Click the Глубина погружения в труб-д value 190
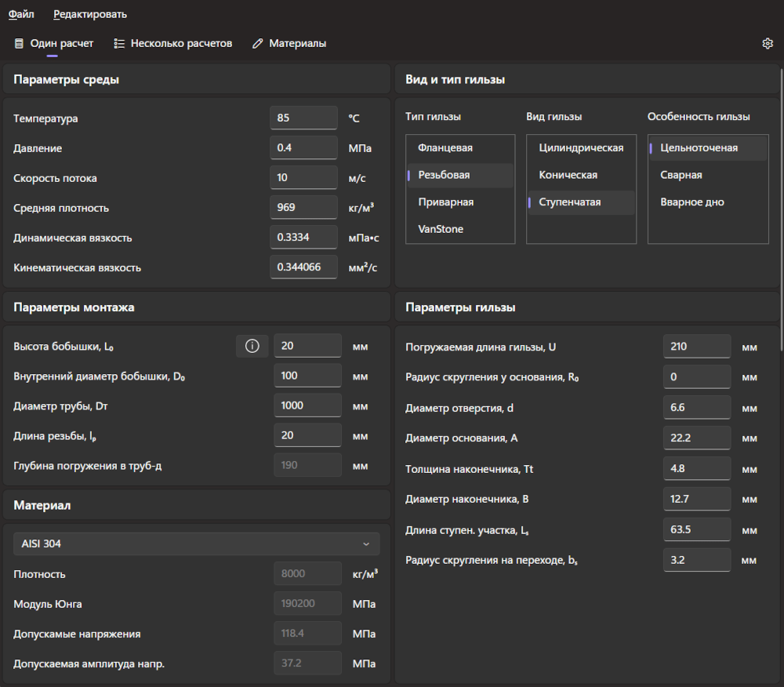 coord(307,466)
